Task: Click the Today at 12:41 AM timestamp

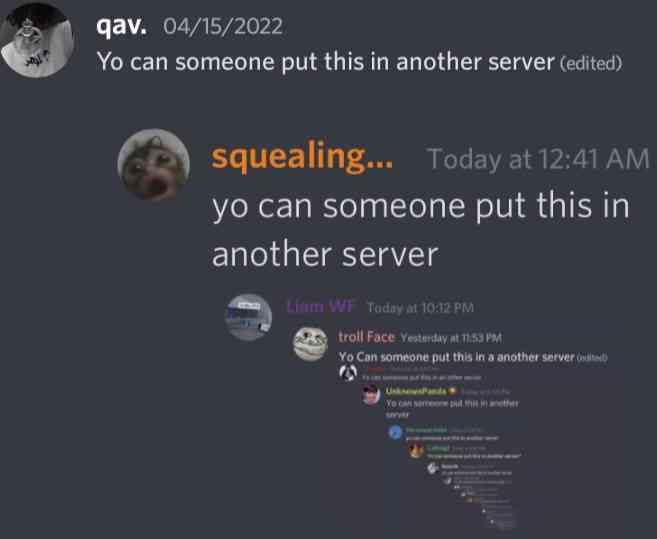Action: pos(538,159)
